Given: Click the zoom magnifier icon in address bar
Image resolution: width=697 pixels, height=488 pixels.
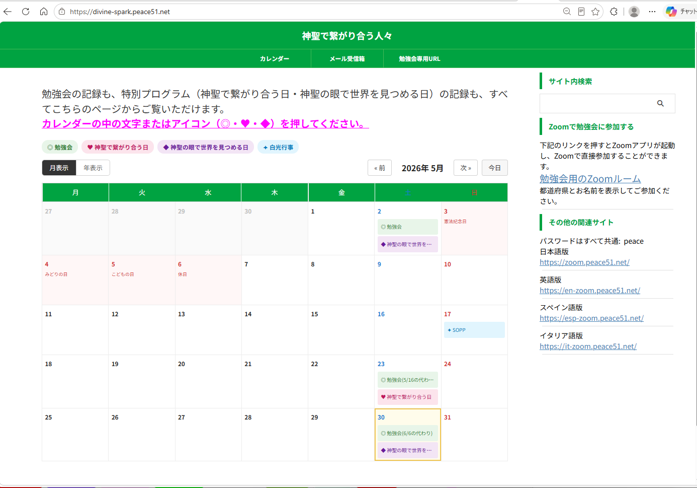Looking at the screenshot, I should point(567,12).
